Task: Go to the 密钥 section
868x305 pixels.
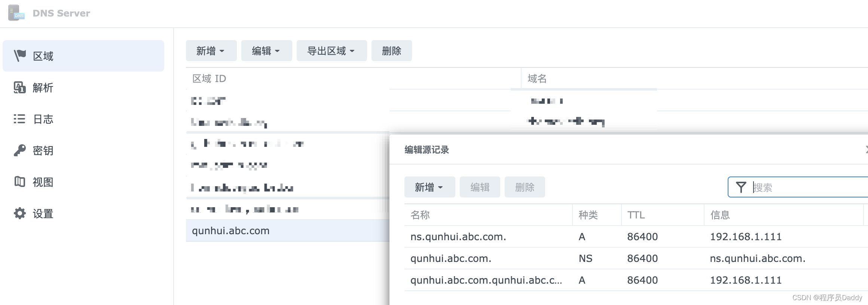Action: (83, 150)
